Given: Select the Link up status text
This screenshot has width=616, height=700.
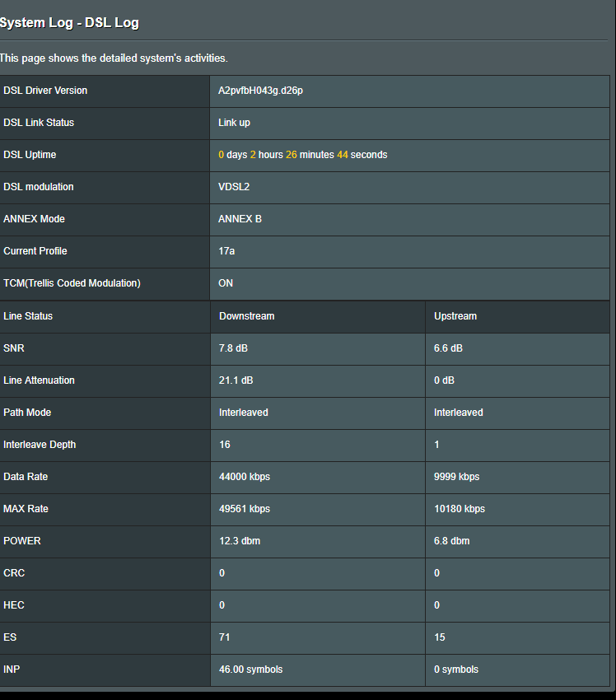Looking at the screenshot, I should coord(234,123).
